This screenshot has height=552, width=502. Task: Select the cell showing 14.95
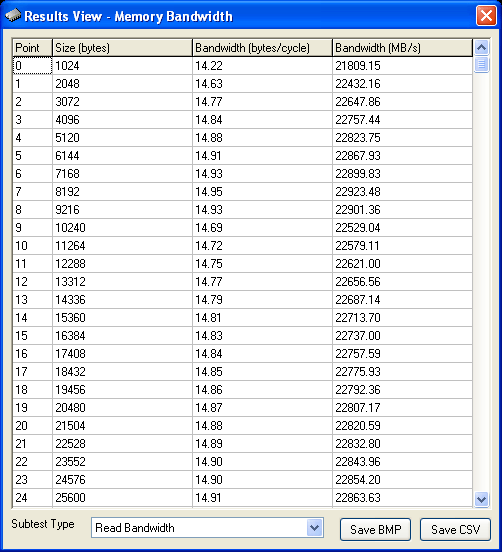pyautogui.click(x=262, y=192)
